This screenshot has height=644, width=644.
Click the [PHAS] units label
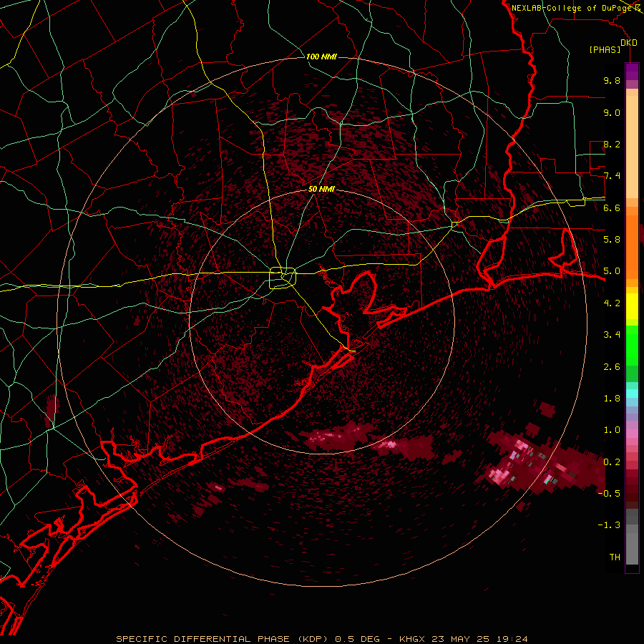point(605,49)
